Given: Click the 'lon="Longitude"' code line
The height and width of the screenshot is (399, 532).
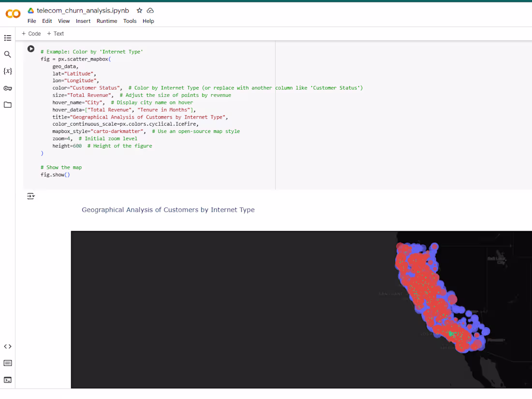Looking at the screenshot, I should [75, 81].
